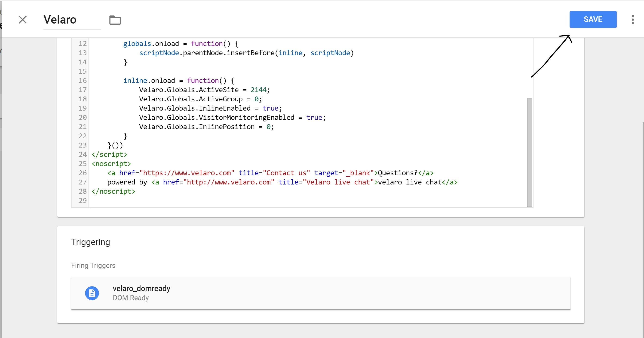
Task: Close the Velaro tag editor panel
Action: click(x=22, y=20)
